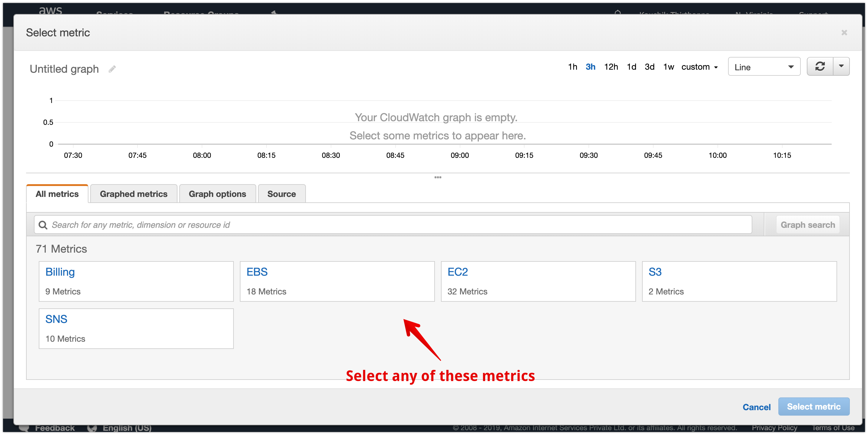Click the panel resize handle dots
868x435 pixels.
(438, 177)
